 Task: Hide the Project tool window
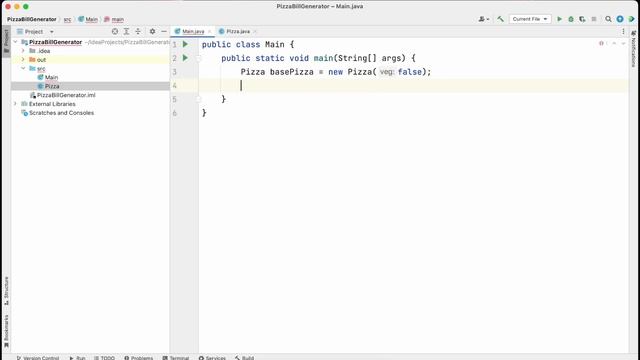click(164, 31)
